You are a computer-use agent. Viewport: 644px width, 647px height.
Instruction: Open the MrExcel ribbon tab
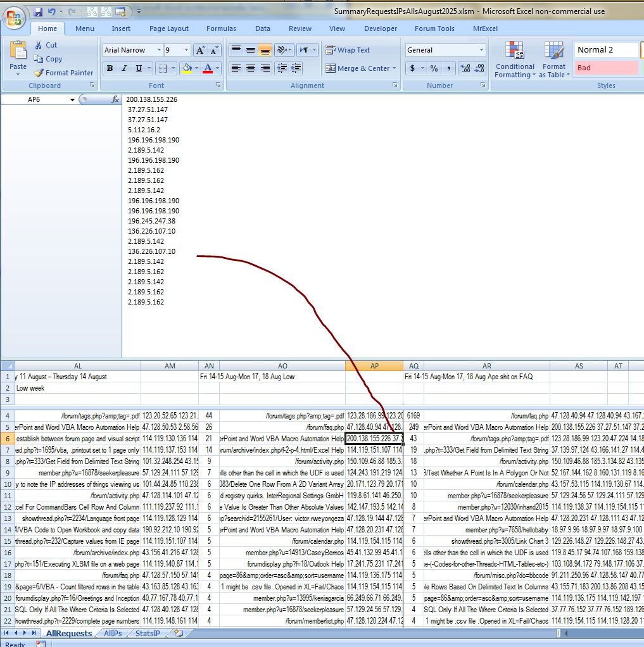485,28
